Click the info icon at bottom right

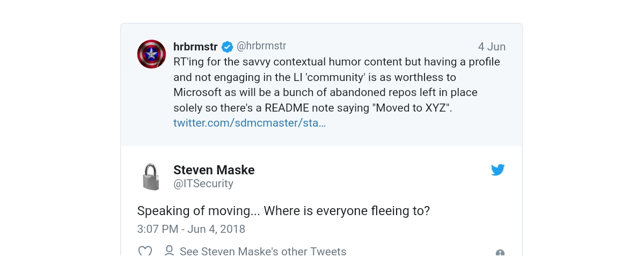tap(500, 253)
